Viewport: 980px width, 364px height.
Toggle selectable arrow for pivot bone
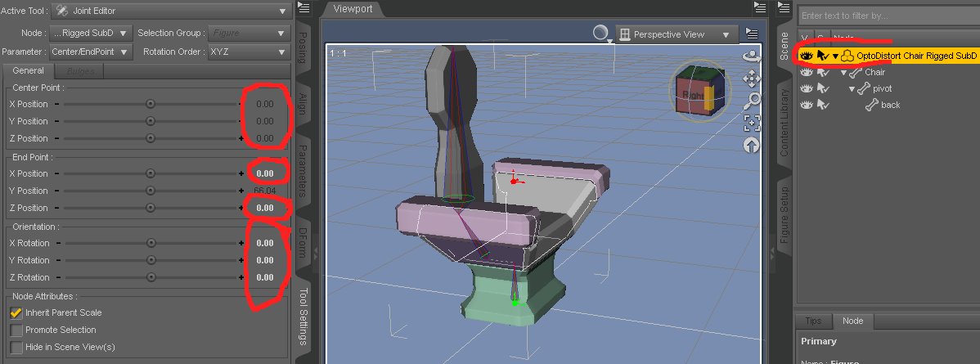pyautogui.click(x=823, y=89)
